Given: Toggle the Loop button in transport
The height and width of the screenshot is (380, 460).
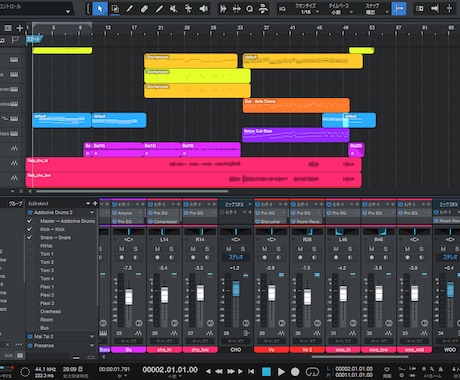Looking at the screenshot, I should pos(312,372).
